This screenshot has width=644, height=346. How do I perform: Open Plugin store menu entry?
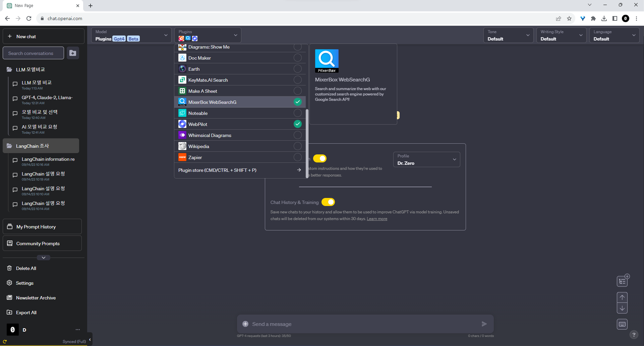pos(240,170)
